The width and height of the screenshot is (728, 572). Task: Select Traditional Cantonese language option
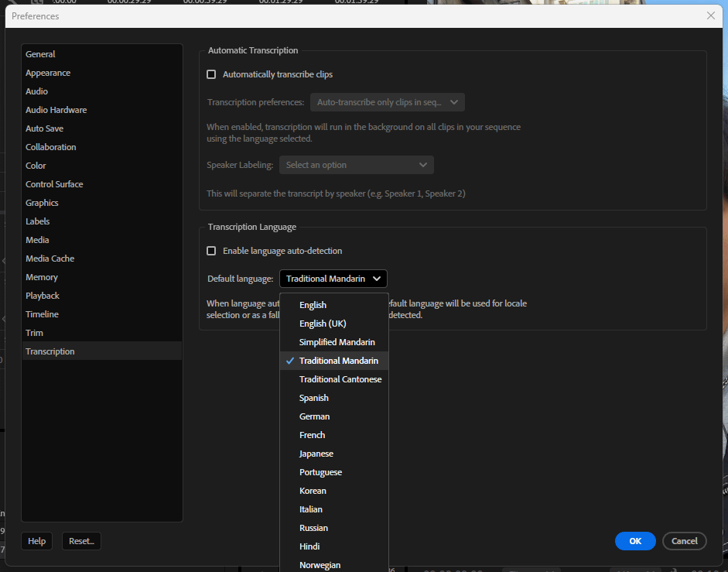coord(340,379)
